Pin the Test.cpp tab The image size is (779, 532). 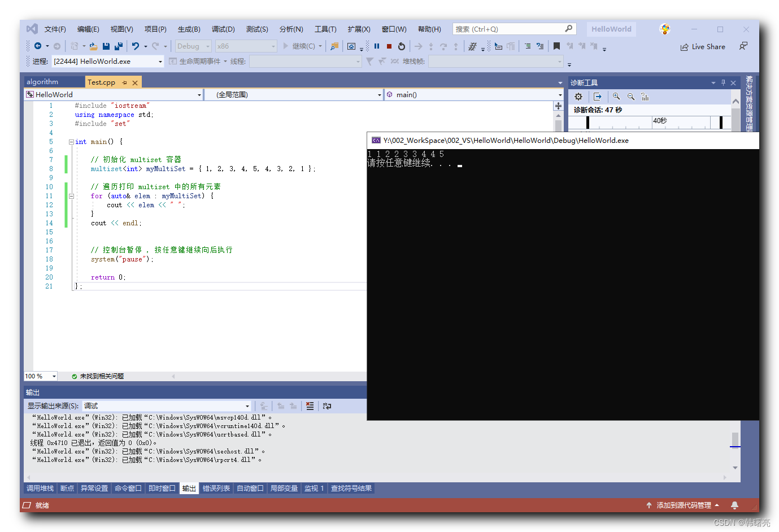[x=125, y=82]
